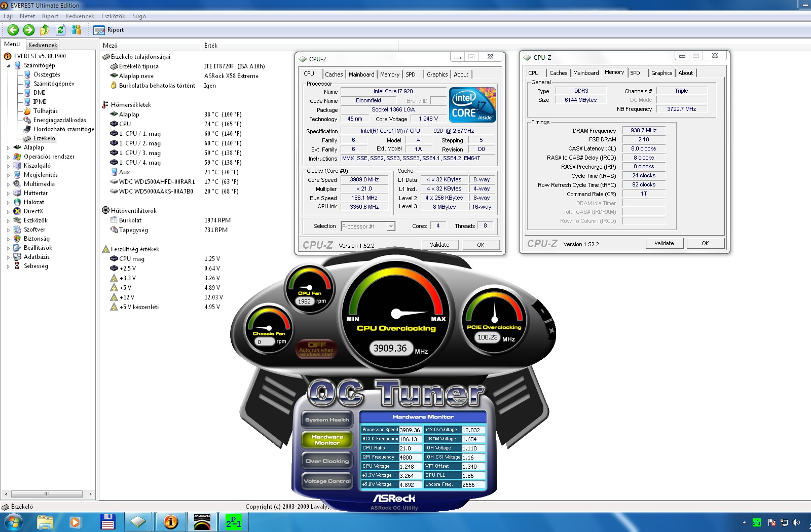811x532 pixels.
Task: Toggle the OFF auto run when Windows start switch
Action: (316, 349)
